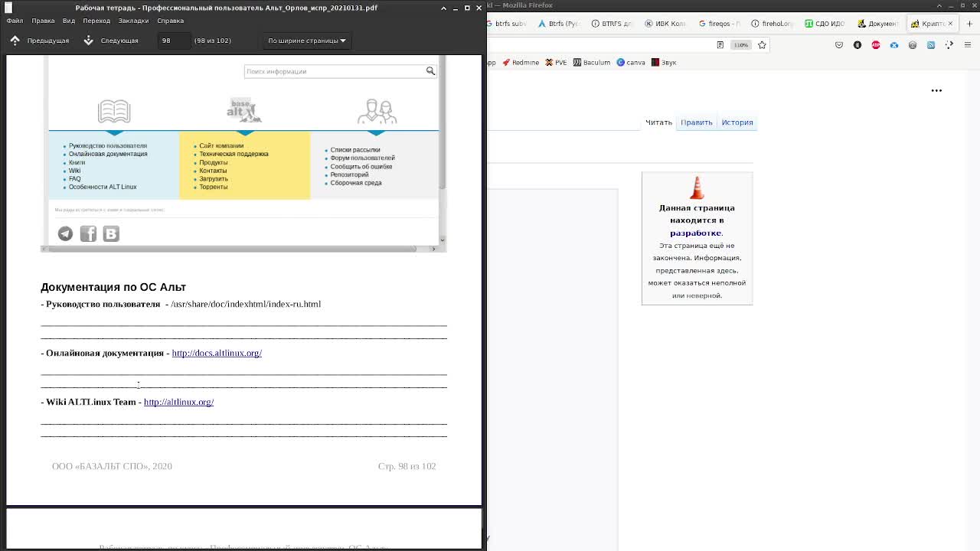Switch to 'firehol.org' Firefox tab
Screen dimensions: 980x551
773,24
